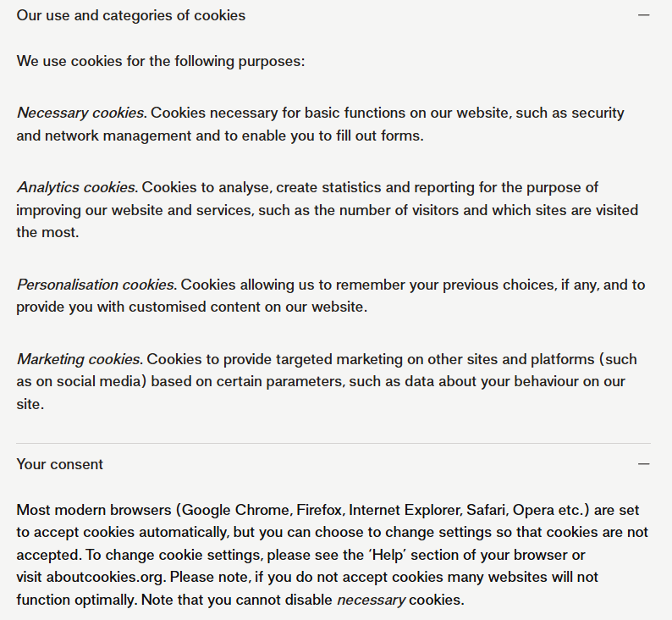Viewport: 672px width, 620px height.
Task: Click the word 'Firefox' in consent paragraph
Action: [x=320, y=510]
